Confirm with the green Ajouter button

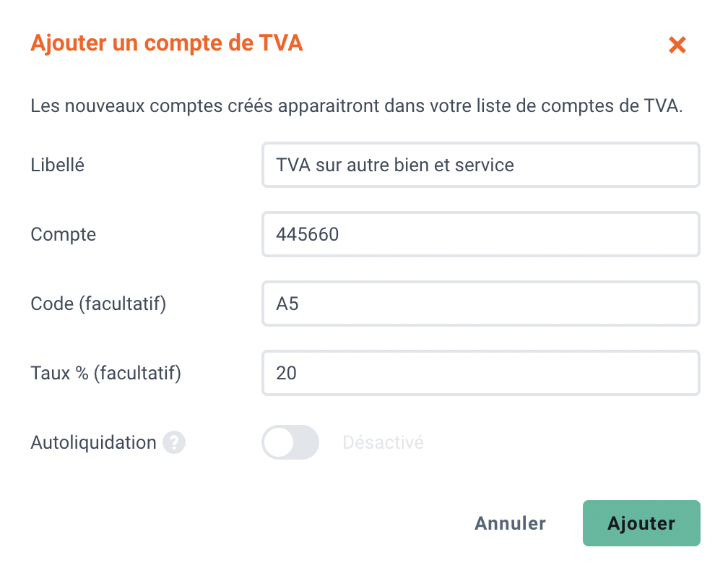641,523
